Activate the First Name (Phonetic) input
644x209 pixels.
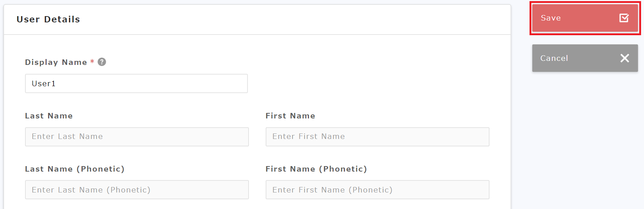pyautogui.click(x=377, y=190)
